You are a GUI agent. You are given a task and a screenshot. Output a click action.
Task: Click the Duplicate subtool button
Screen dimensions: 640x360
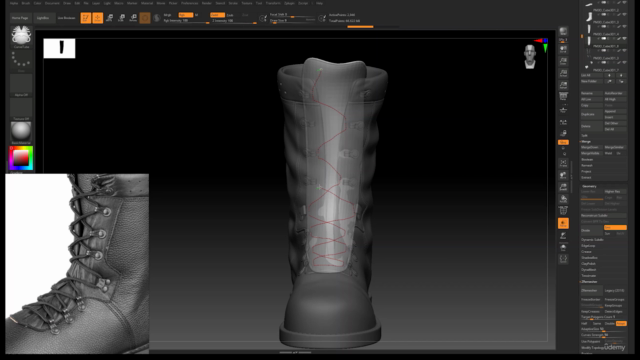591,114
